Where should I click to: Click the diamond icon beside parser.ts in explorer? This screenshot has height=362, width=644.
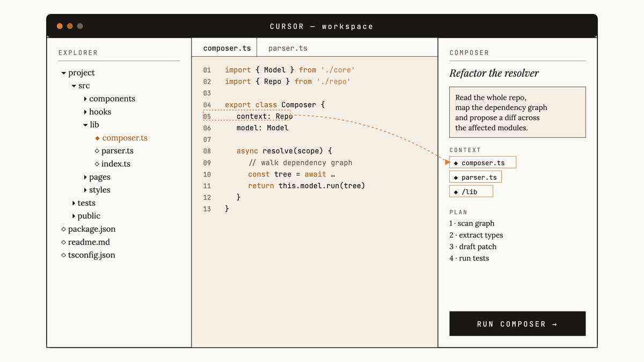click(97, 151)
